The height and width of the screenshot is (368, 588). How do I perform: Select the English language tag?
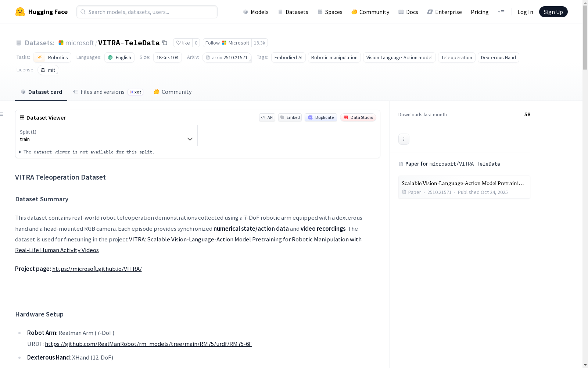coord(119,57)
